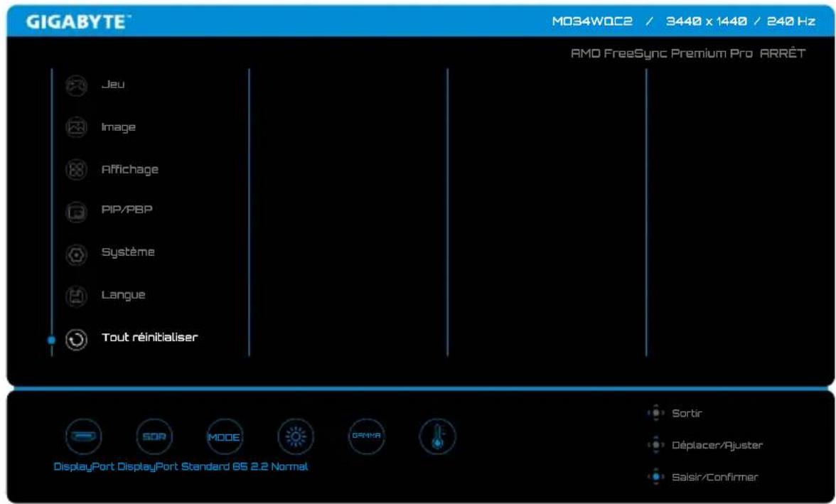Select the Affichage display icon
The height and width of the screenshot is (504, 836).
(76, 170)
